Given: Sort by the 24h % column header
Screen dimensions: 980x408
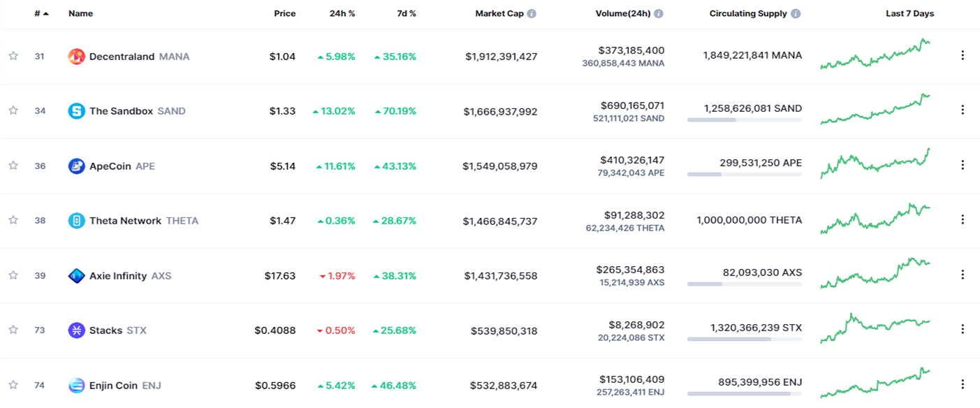Looking at the screenshot, I should [x=342, y=14].
